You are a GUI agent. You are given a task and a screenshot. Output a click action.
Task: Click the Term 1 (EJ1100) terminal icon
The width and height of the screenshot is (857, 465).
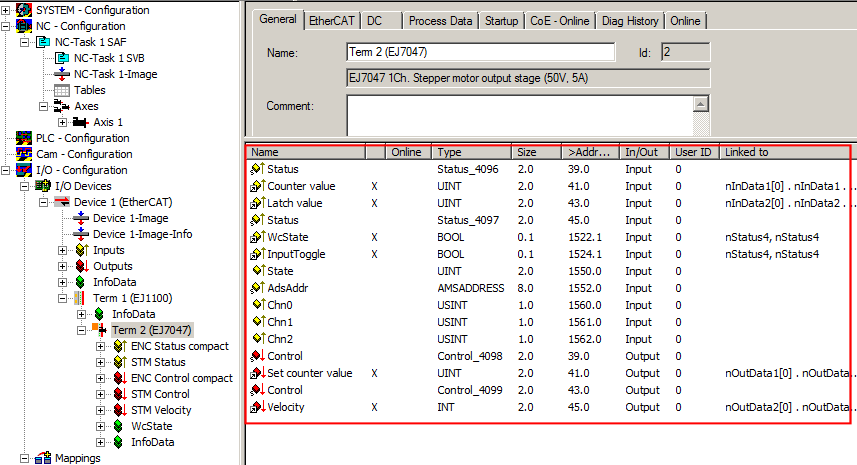(x=79, y=298)
